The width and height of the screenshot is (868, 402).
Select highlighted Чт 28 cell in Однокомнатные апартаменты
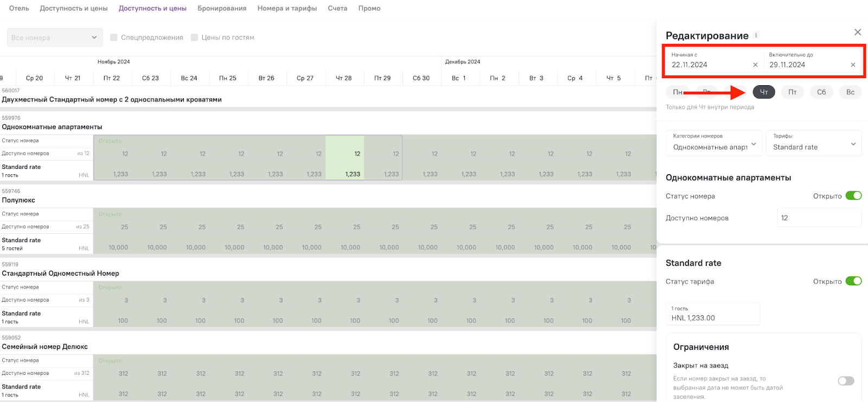pyautogui.click(x=344, y=157)
